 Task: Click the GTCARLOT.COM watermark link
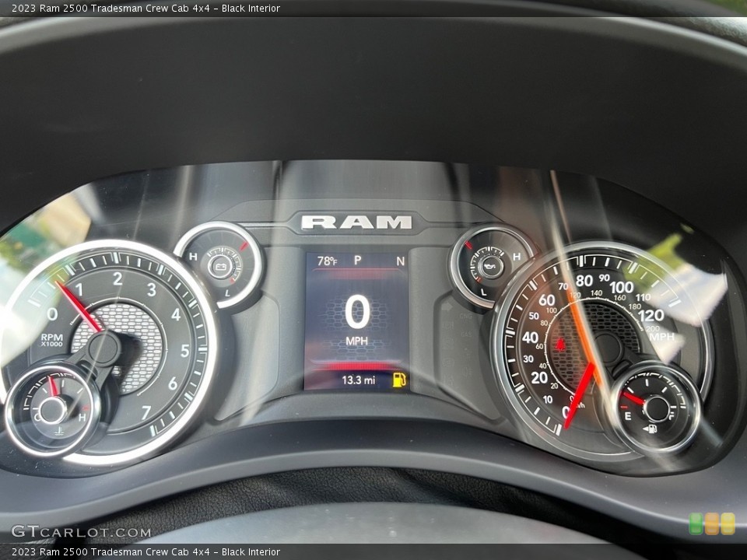coord(81,532)
